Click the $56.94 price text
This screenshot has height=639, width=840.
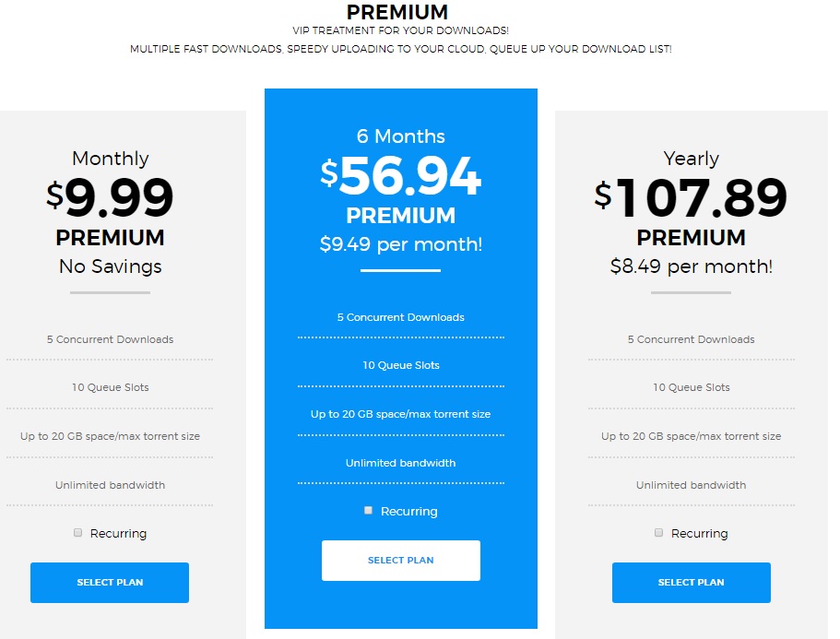click(x=401, y=175)
